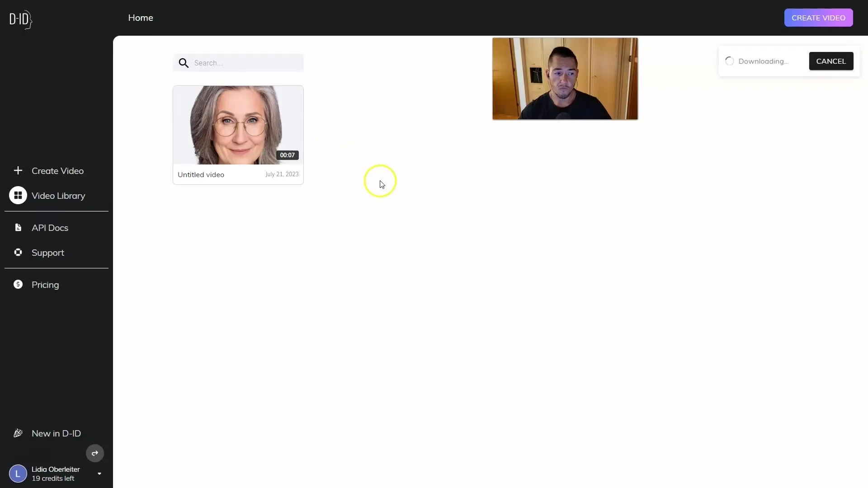Click the Home menu item
The width and height of the screenshot is (868, 488).
pos(141,17)
